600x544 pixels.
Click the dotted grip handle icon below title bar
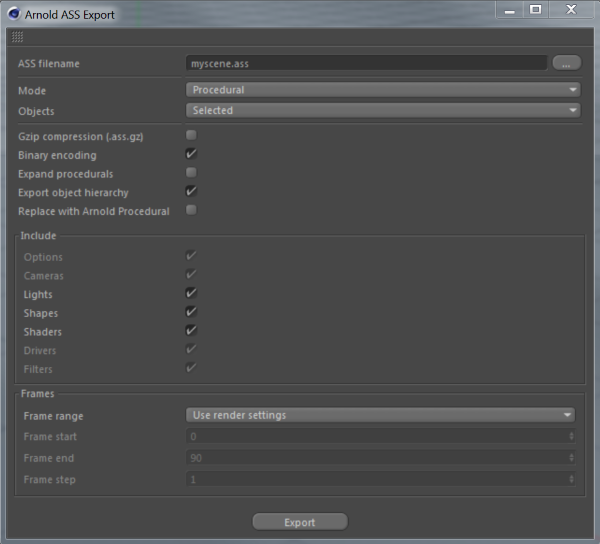coord(17,37)
